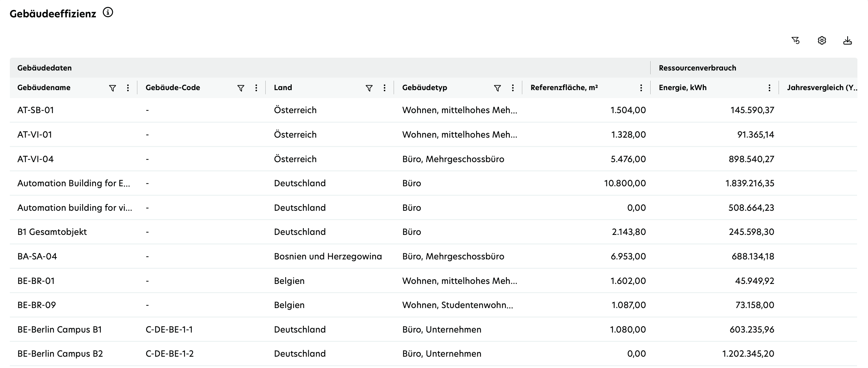Export the table using the download icon
Image resolution: width=868 pixels, height=368 pixels.
tap(848, 40)
